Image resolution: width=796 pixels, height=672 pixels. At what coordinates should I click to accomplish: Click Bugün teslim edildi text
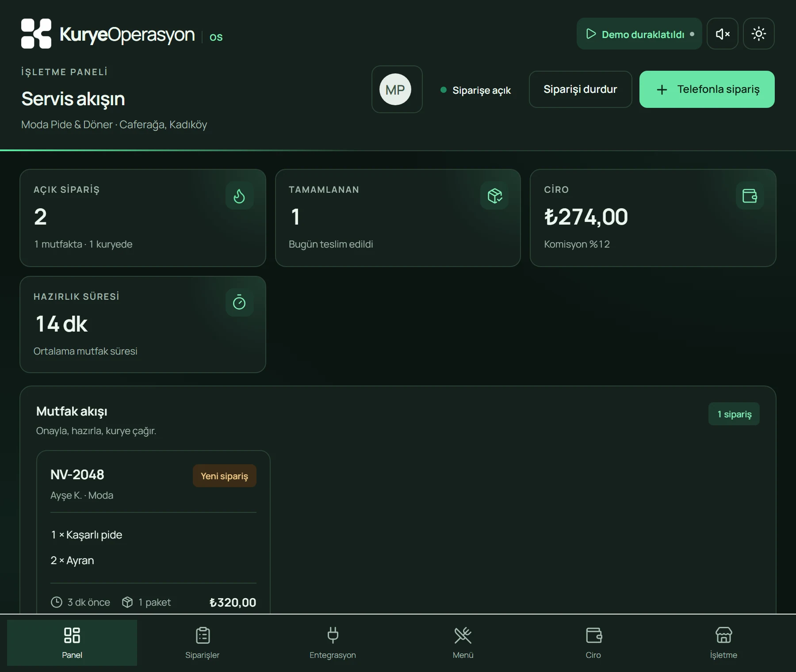point(331,244)
